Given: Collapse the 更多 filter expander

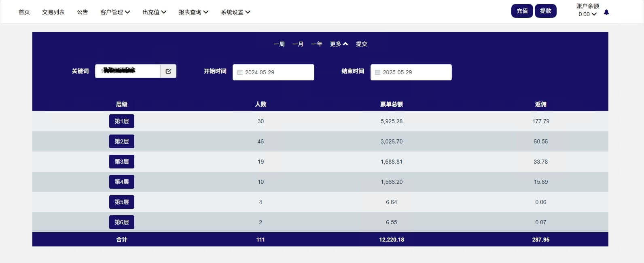Looking at the screenshot, I should (x=339, y=44).
